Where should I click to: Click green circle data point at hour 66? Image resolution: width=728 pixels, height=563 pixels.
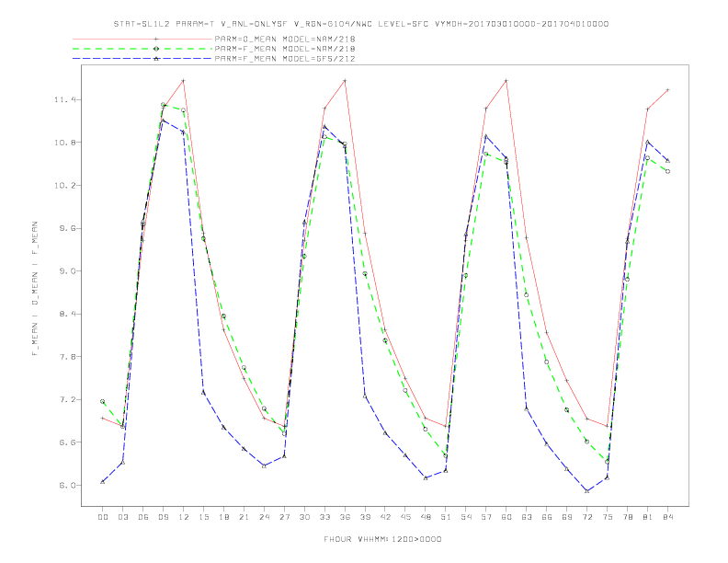(547, 362)
